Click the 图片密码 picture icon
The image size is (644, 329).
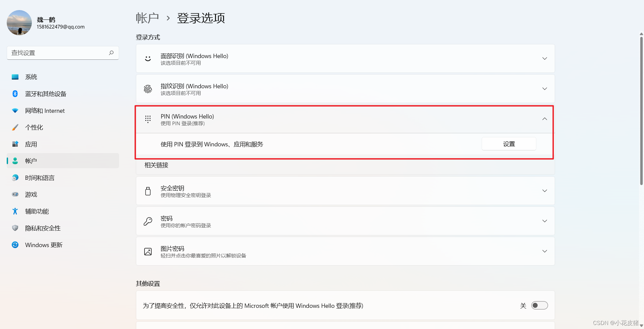pyautogui.click(x=148, y=251)
